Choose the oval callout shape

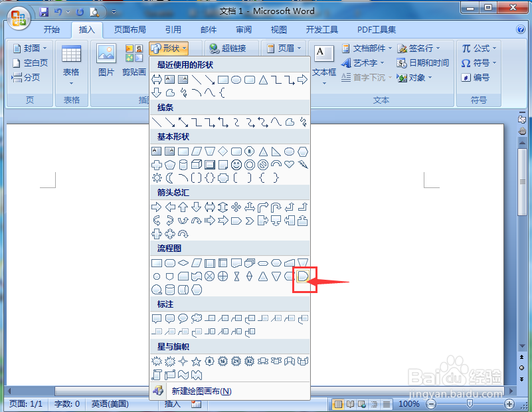(183, 318)
